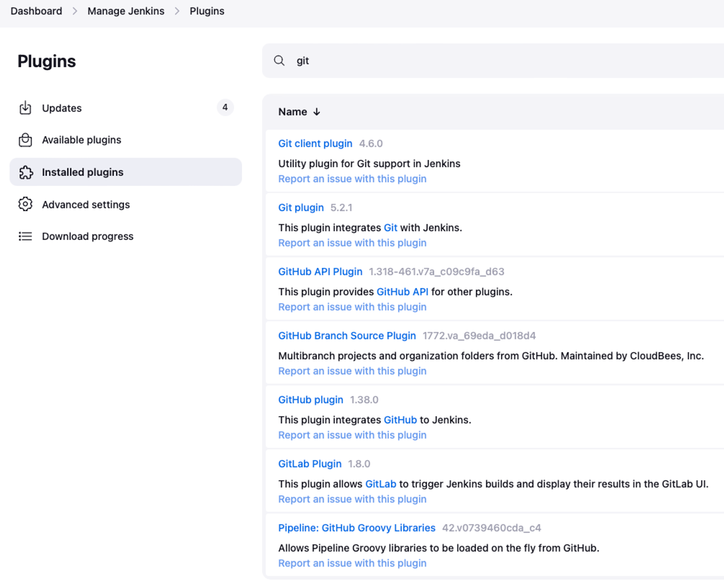Click the Advanced settings gear icon
The width and height of the screenshot is (724, 588).
point(25,204)
